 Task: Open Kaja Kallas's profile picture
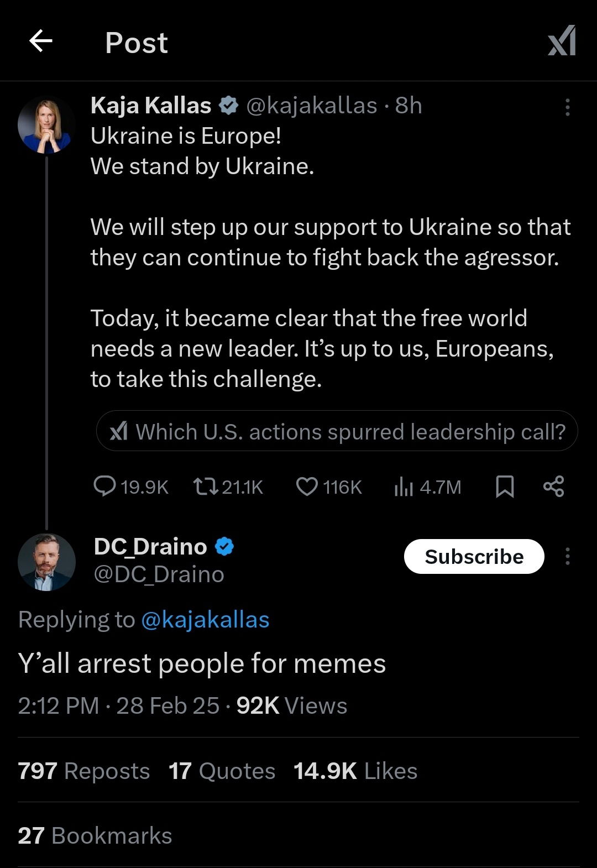46,125
